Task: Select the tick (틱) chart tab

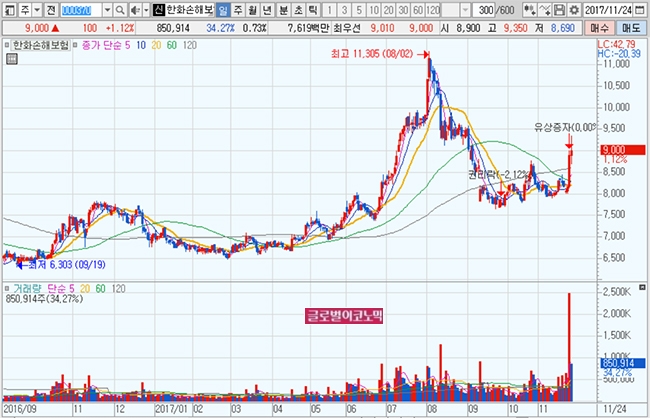Action: point(313,9)
